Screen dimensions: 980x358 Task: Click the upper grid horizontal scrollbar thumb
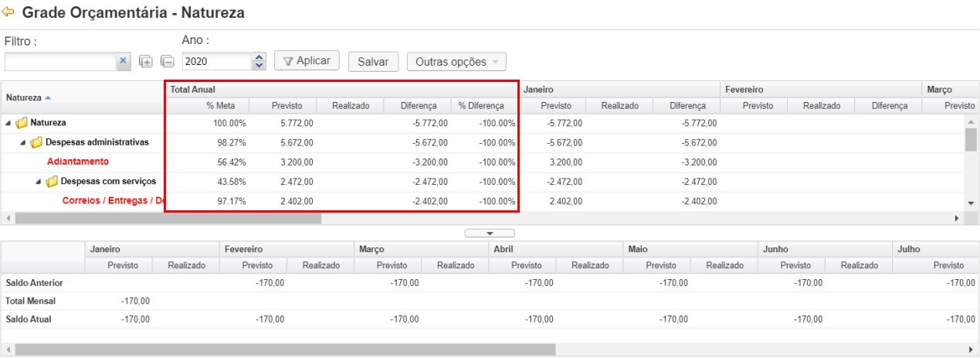click(x=168, y=219)
